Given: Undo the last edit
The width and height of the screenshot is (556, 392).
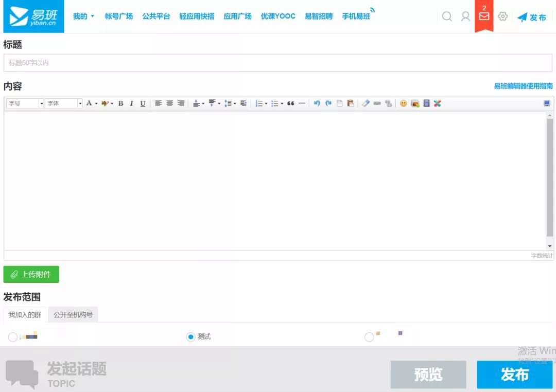Looking at the screenshot, I should coord(317,103).
